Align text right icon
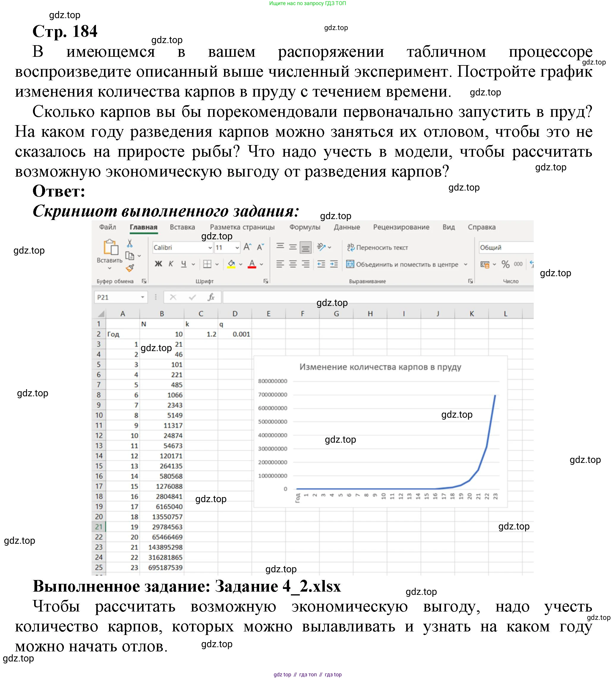Screen dimensions: 616x679 [x=305, y=264]
